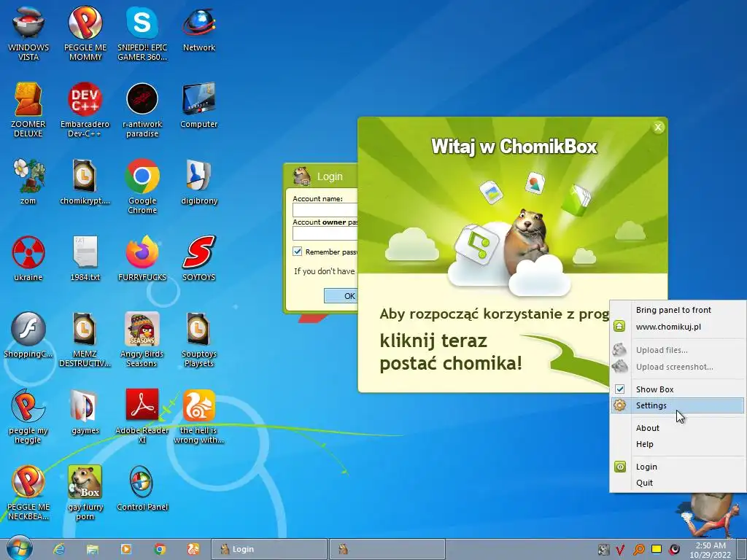The width and height of the screenshot is (747, 560).
Task: Launch UC Browser from the taskbar
Action: tap(193, 549)
